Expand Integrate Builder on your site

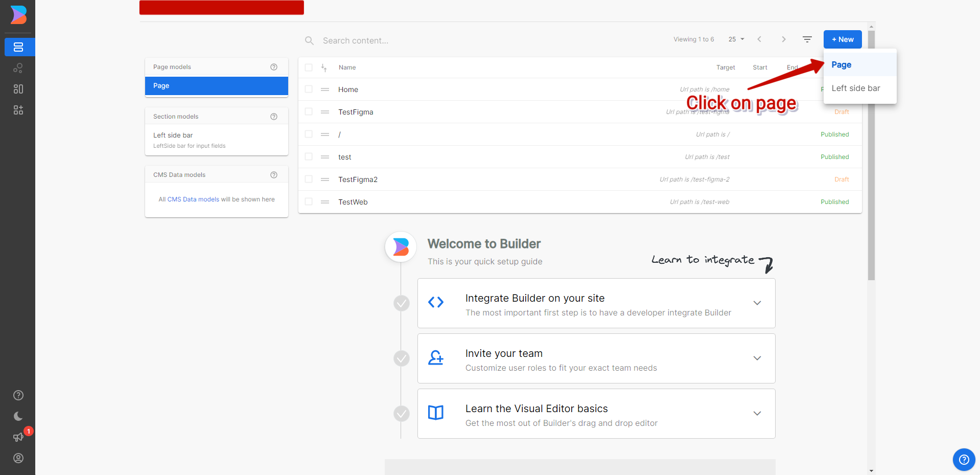coord(757,303)
